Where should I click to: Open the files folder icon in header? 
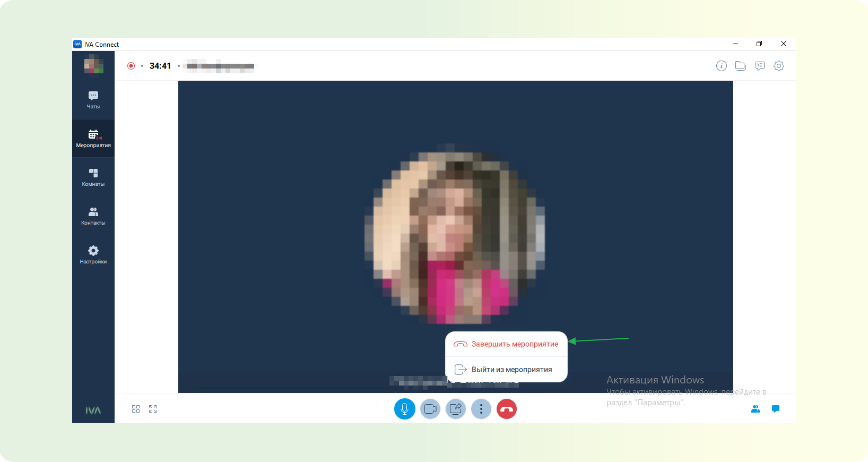coord(741,66)
